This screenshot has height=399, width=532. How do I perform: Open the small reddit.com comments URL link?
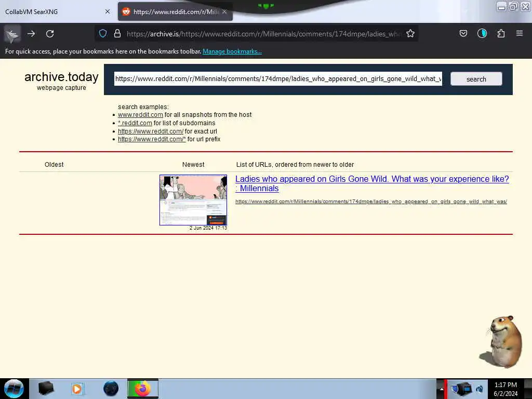(x=371, y=202)
